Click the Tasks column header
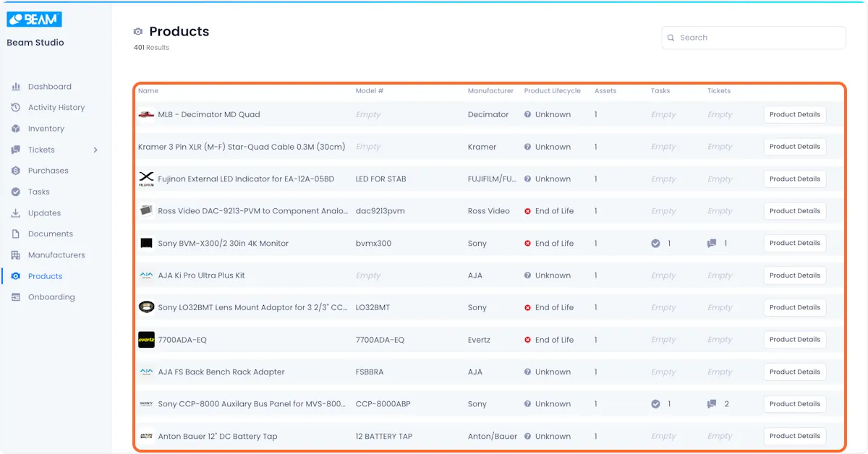Screen dimensions: 868x454 (660, 91)
